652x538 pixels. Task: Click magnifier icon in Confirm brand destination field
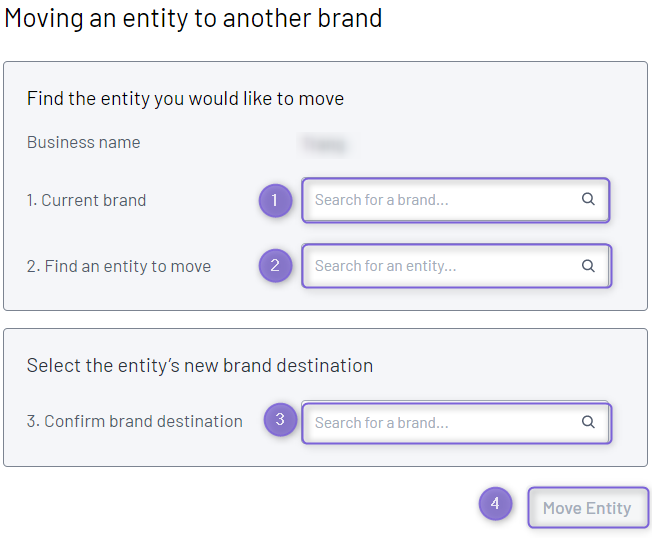588,422
